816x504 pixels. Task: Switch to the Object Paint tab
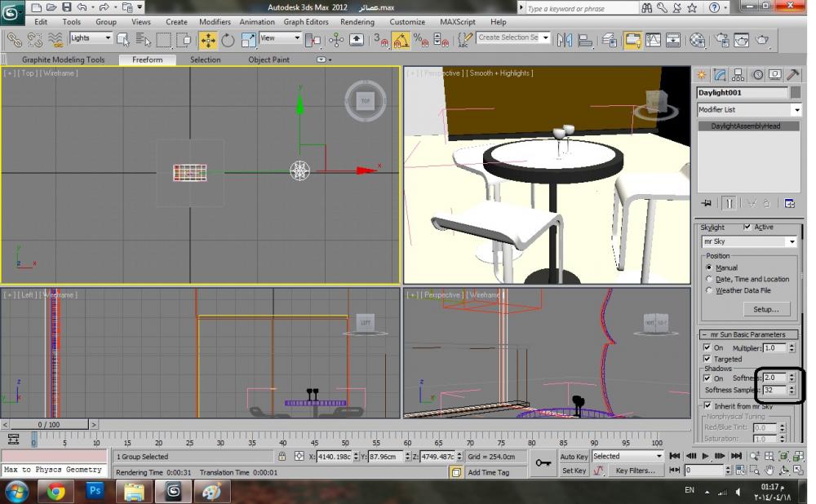pyautogui.click(x=268, y=60)
